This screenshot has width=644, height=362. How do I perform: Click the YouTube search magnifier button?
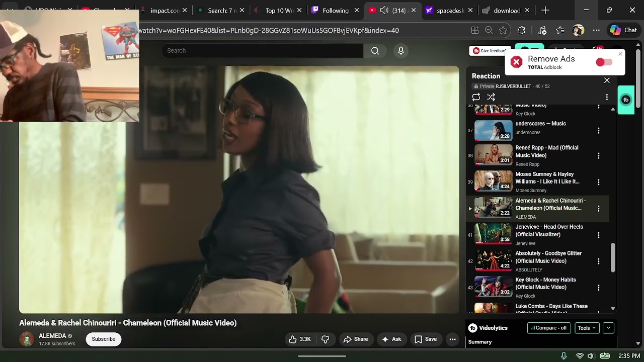tap(375, 50)
